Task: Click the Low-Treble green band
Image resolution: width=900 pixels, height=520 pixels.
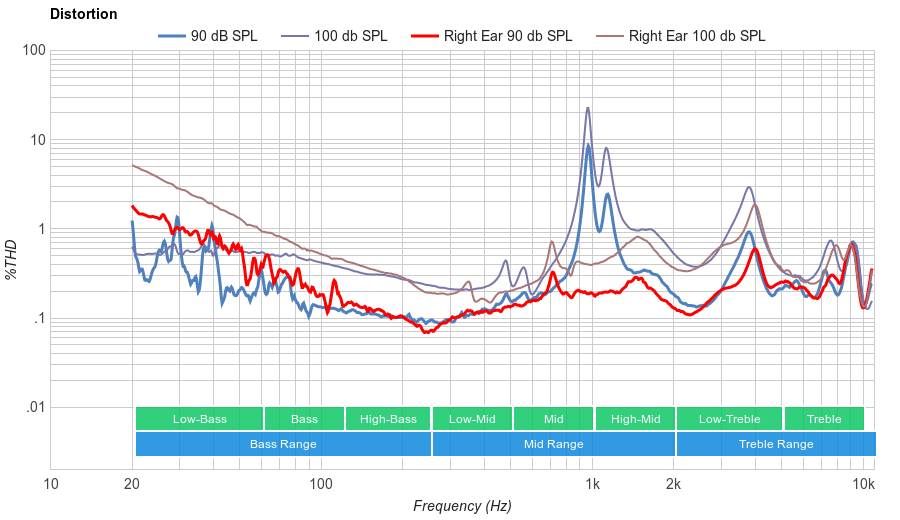Action: 729,419
